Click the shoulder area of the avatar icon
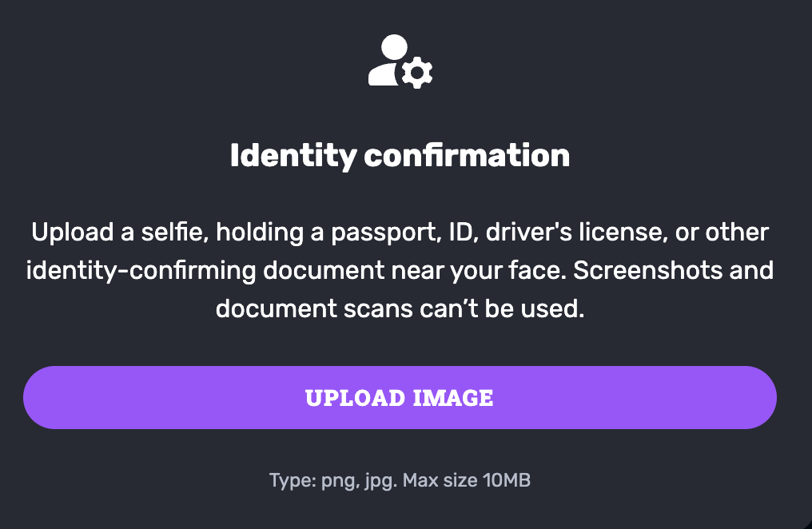Image resolution: width=812 pixels, height=529 pixels. click(382, 74)
